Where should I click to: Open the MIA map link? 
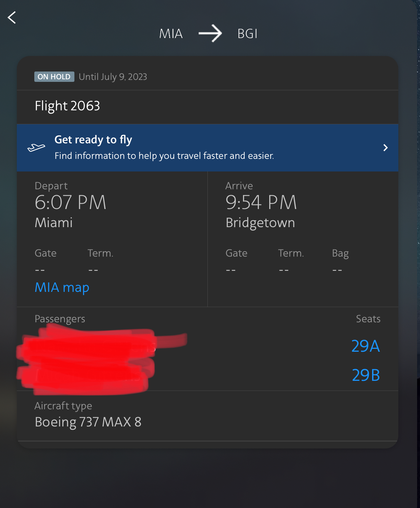62,287
